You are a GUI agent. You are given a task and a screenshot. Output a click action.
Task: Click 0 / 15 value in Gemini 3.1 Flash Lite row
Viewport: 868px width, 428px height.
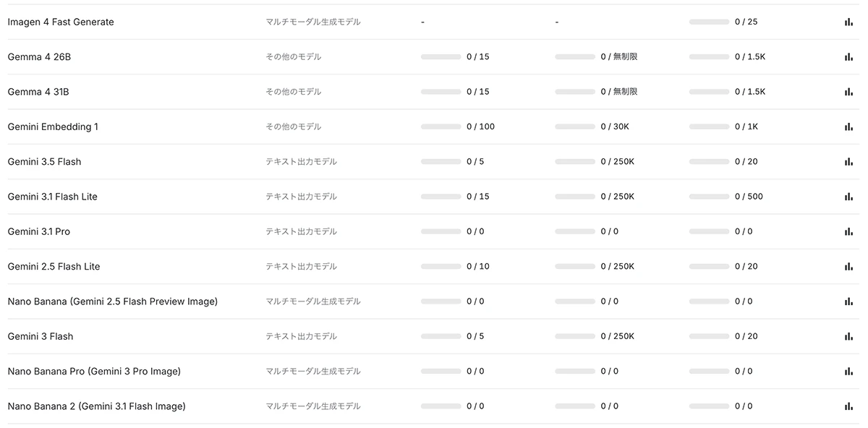(478, 197)
